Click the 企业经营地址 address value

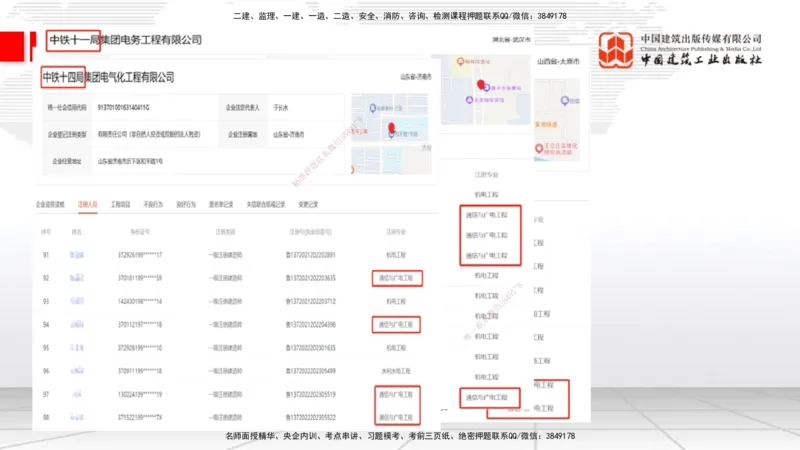pyautogui.click(x=130, y=161)
